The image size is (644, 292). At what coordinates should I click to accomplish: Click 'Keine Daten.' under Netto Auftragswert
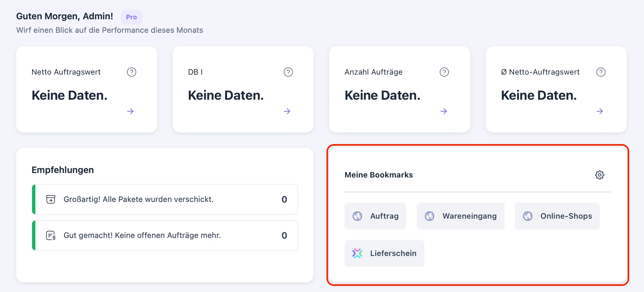[69, 95]
